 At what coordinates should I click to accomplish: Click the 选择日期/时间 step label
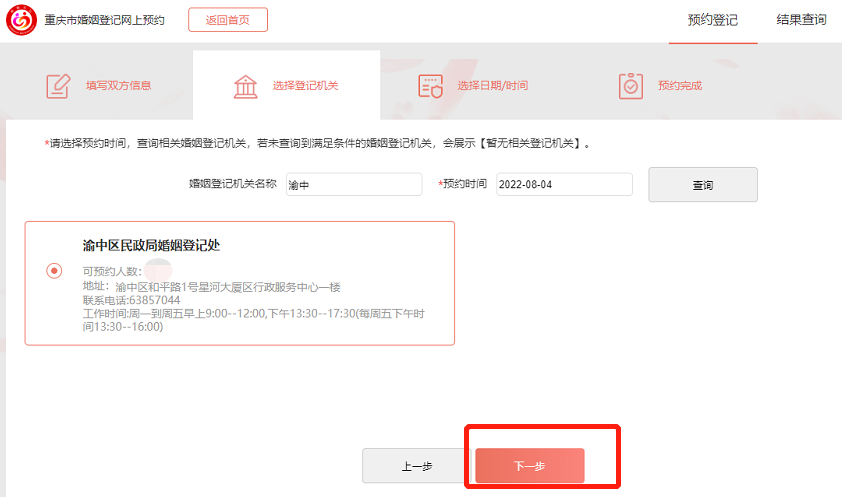pyautogui.click(x=492, y=86)
